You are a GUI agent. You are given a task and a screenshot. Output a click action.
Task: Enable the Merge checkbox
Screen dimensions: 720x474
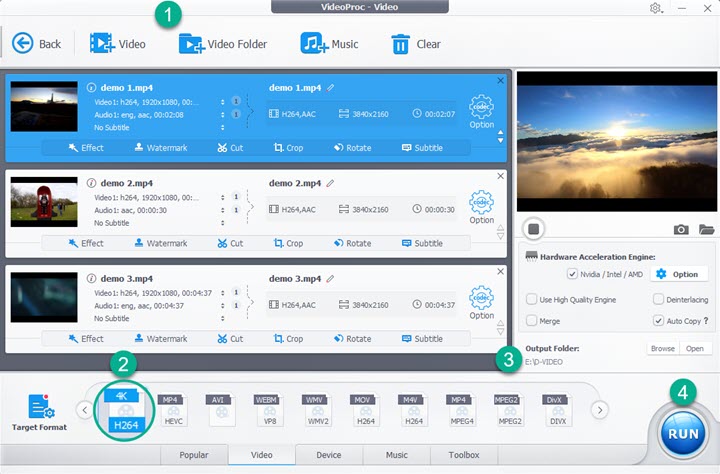coord(531,321)
